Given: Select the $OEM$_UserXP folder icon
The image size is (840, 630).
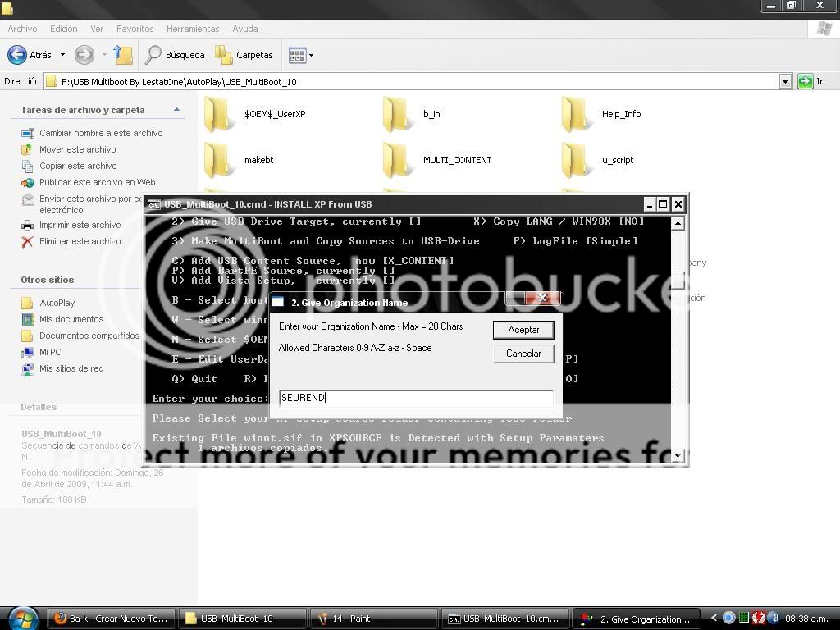Looking at the screenshot, I should (x=219, y=113).
